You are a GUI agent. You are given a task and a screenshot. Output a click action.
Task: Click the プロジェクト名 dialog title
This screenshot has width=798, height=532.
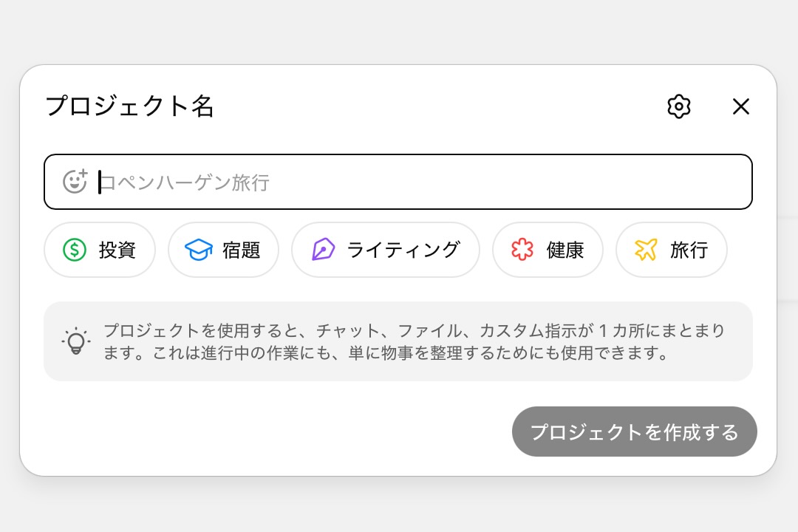(x=130, y=106)
